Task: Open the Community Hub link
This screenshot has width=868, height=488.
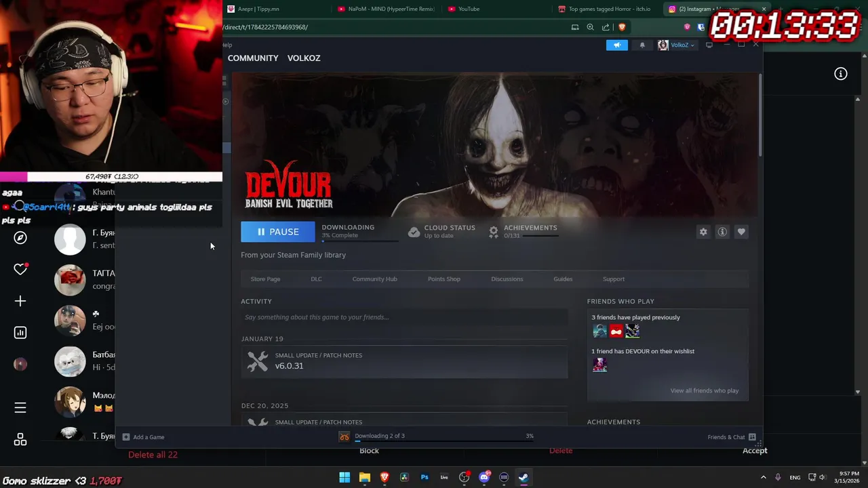Action: pyautogui.click(x=374, y=279)
